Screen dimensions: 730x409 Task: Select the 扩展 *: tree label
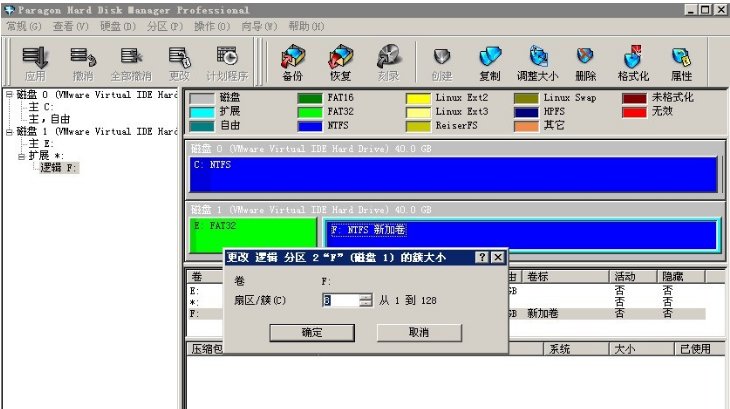tap(46, 156)
